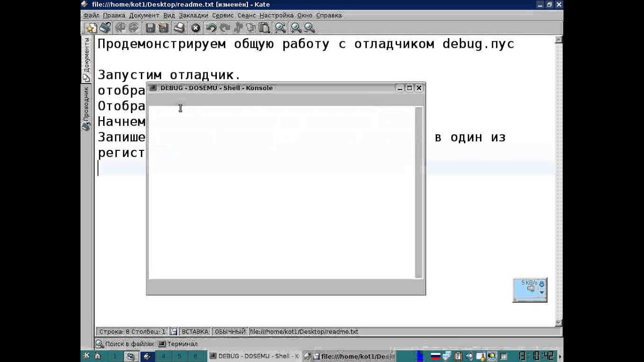The height and width of the screenshot is (362, 644).
Task: Switch to virtual desktop 4
Action: click(x=164, y=356)
